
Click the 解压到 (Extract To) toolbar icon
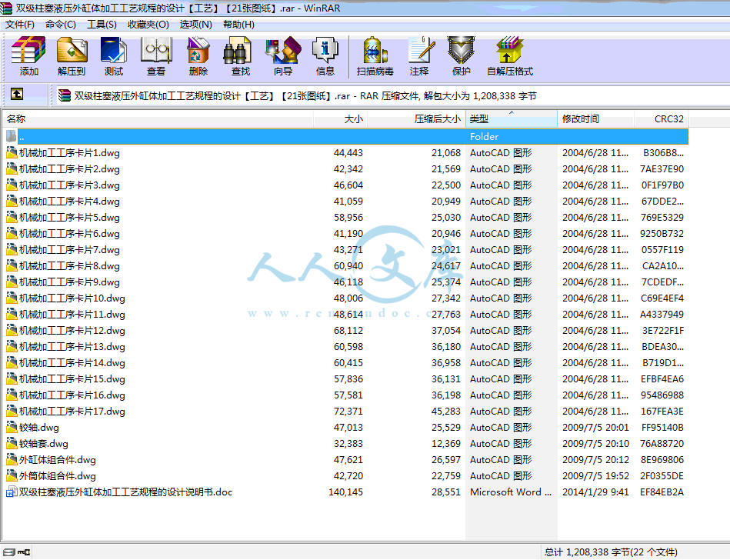(x=72, y=55)
